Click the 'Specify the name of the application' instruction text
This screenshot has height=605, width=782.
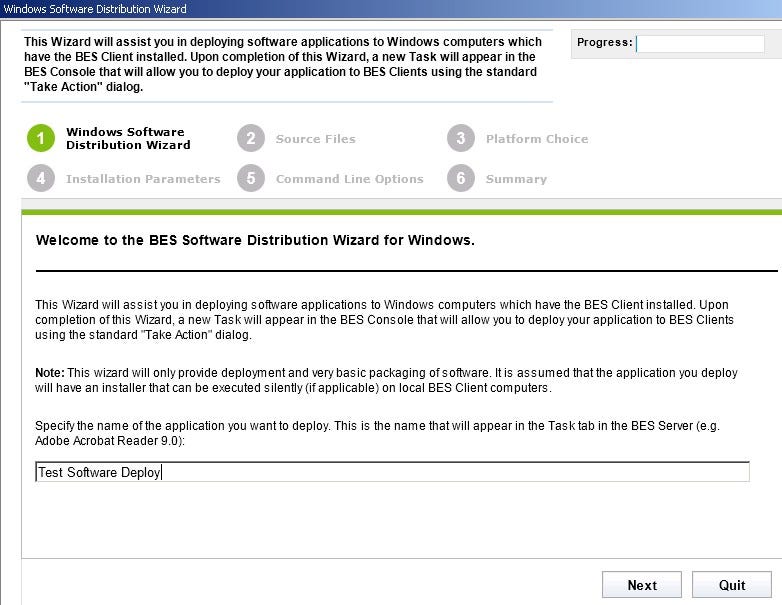click(x=377, y=433)
